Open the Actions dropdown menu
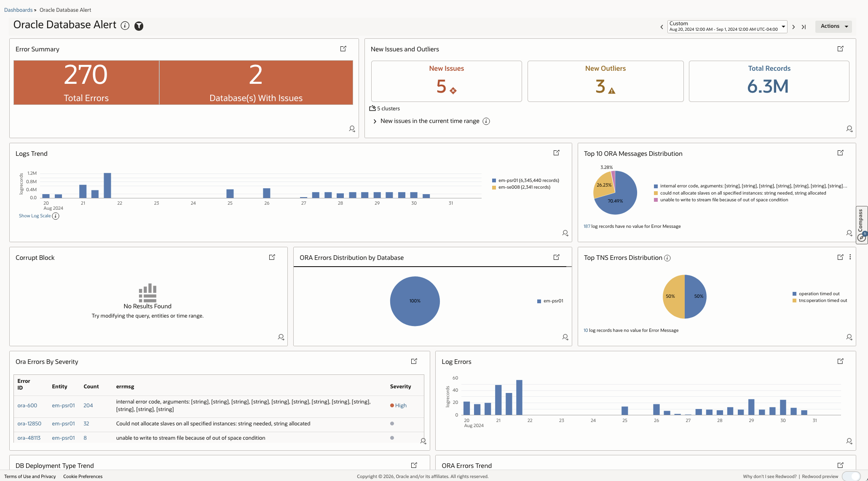The height and width of the screenshot is (481, 868). coord(833,26)
